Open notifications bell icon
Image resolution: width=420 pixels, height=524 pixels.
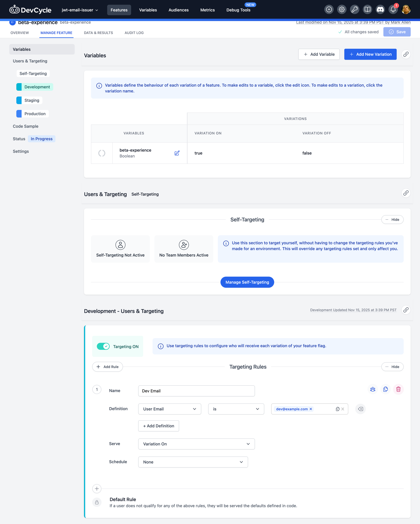[x=393, y=9]
